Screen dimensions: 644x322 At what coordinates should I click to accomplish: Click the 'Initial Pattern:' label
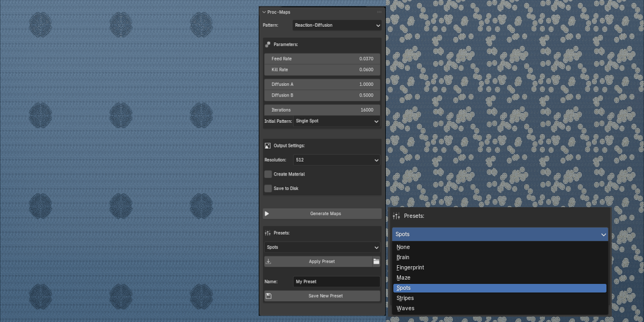pos(278,121)
